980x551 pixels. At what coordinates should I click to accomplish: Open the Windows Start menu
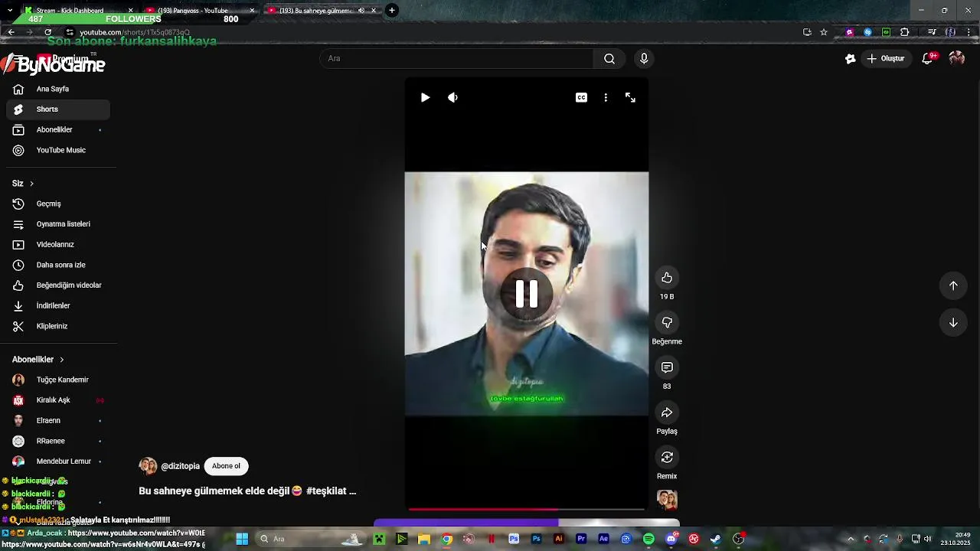pos(242,539)
